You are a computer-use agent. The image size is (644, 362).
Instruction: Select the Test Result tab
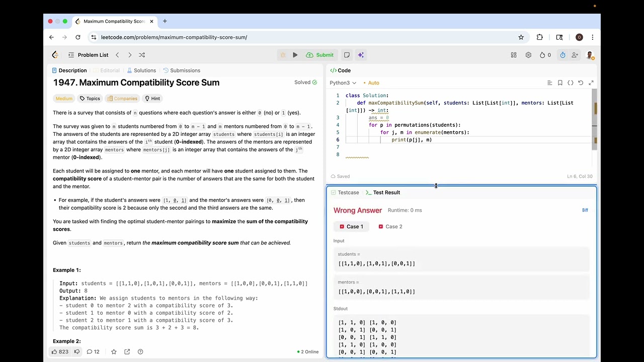tap(383, 193)
